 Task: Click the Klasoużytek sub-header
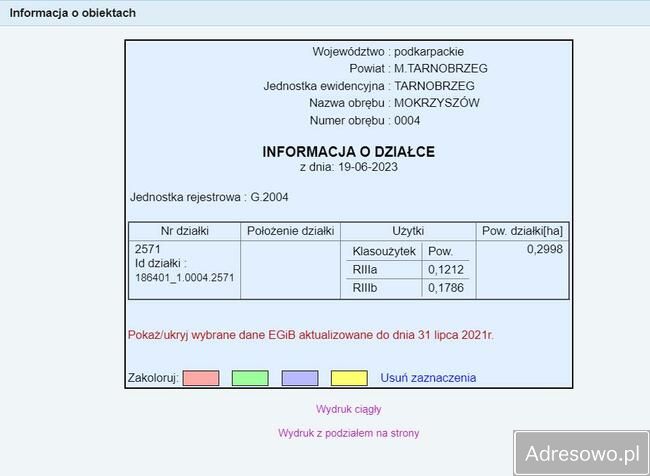[384, 251]
